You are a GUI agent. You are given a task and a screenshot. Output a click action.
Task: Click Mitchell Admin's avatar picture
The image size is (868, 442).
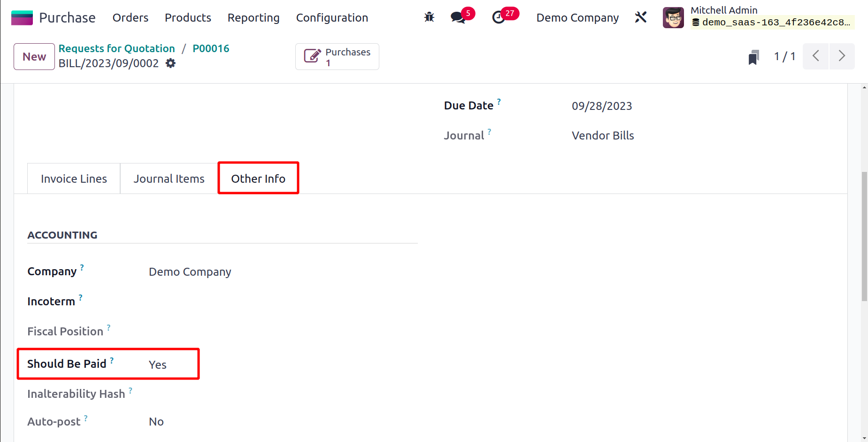[x=673, y=18]
